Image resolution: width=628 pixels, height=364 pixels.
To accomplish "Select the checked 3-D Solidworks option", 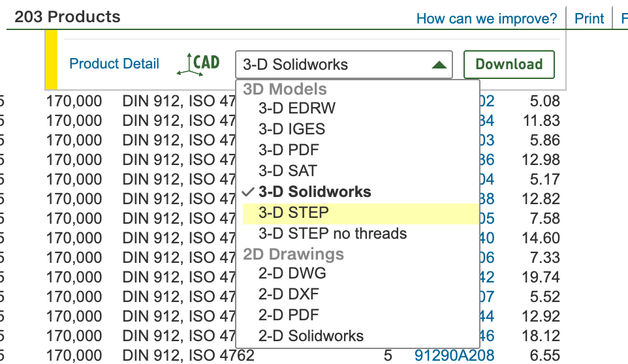I will tap(314, 192).
